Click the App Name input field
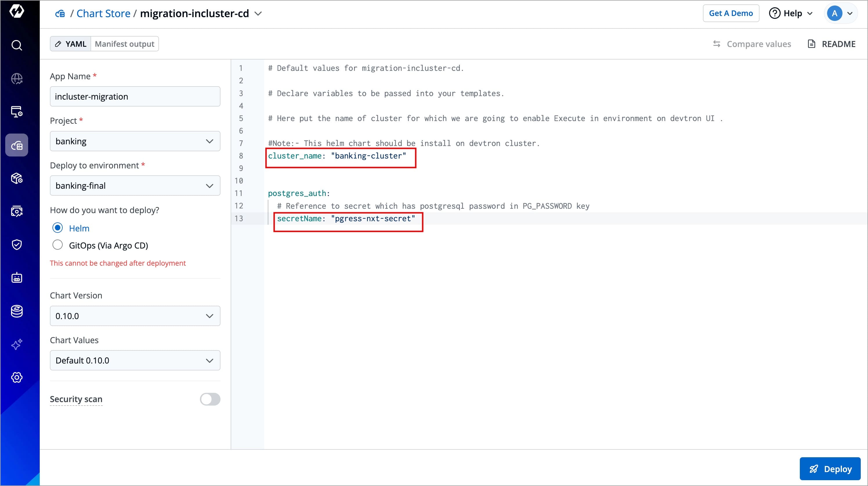The image size is (868, 486). pyautogui.click(x=135, y=96)
